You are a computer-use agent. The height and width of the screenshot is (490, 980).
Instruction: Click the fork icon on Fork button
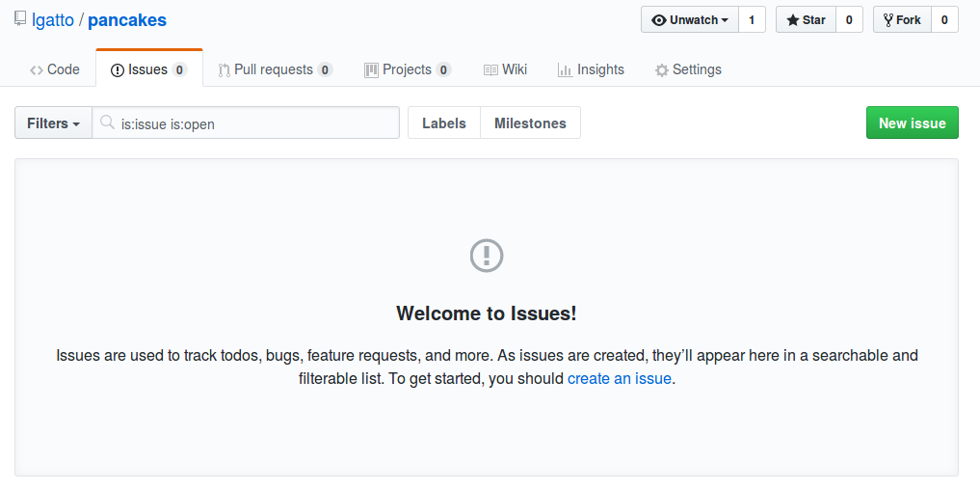click(x=888, y=20)
